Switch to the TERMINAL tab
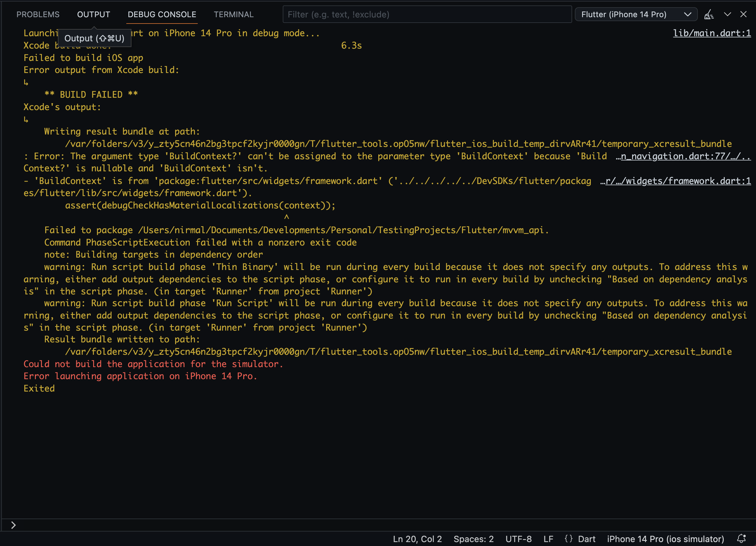Viewport: 756px width, 546px height. [234, 14]
